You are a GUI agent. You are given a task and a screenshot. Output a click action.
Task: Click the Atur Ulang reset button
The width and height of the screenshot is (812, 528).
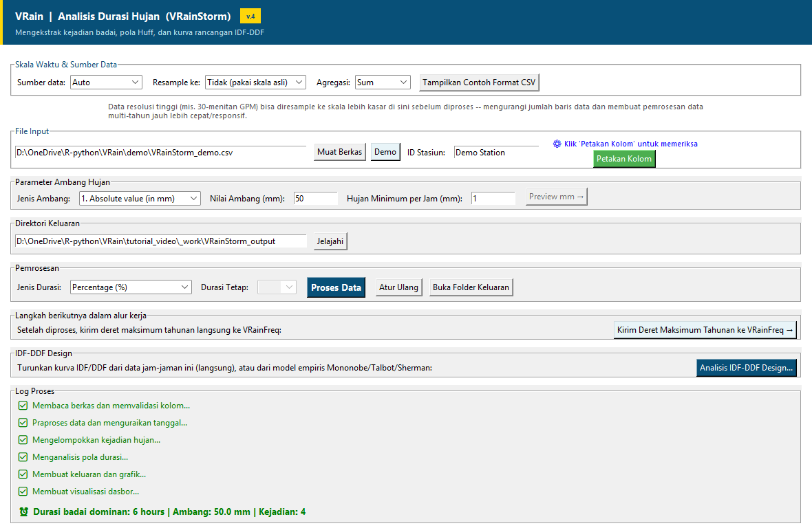[398, 287]
